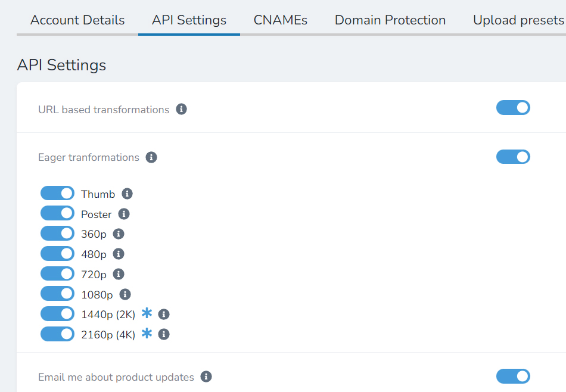566x392 pixels.
Task: Disable the URL based transformations toggle
Action: pyautogui.click(x=513, y=108)
